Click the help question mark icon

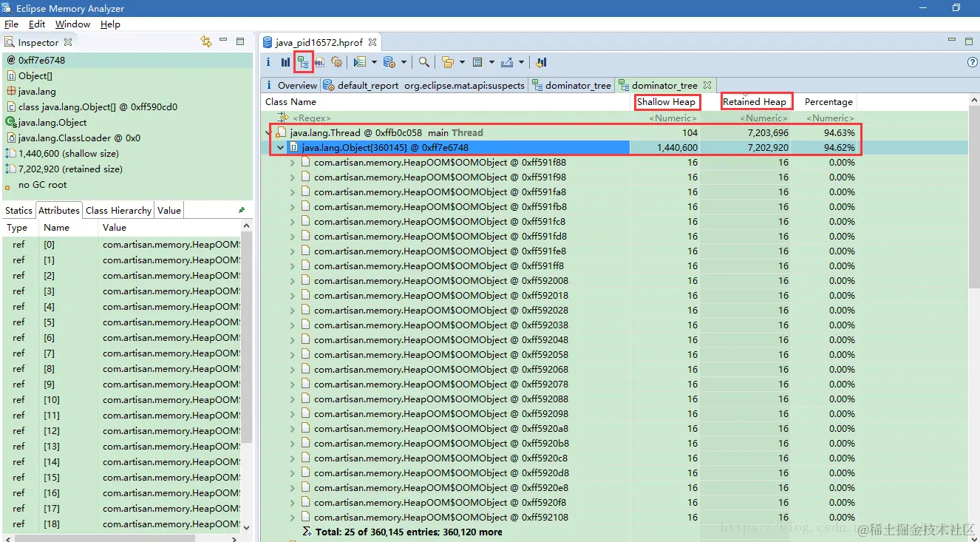click(x=973, y=63)
